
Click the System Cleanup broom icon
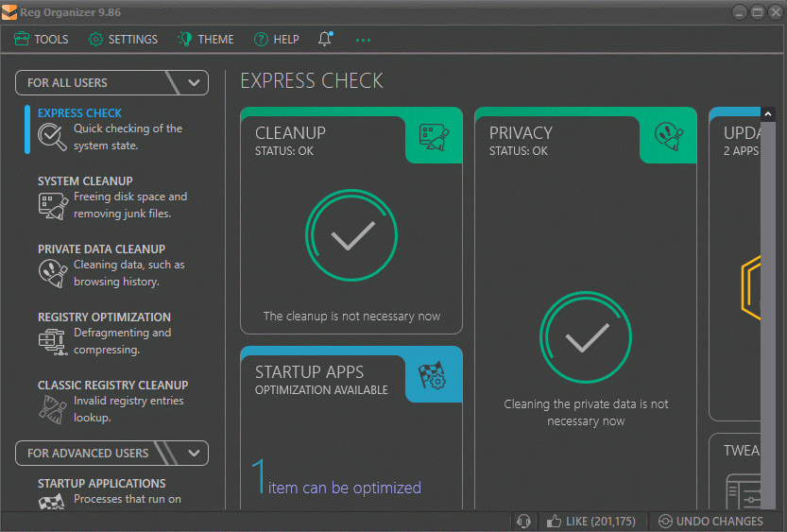click(x=53, y=206)
